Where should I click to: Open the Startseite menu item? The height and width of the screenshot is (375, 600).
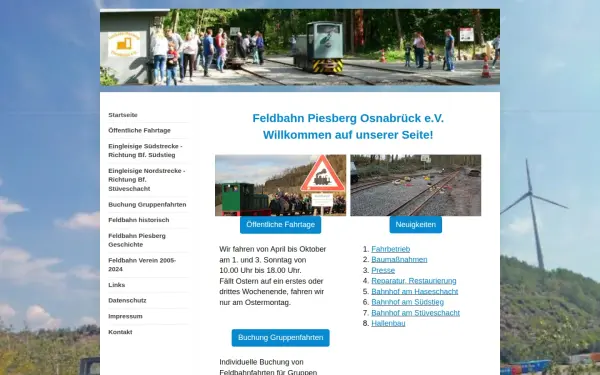(123, 115)
